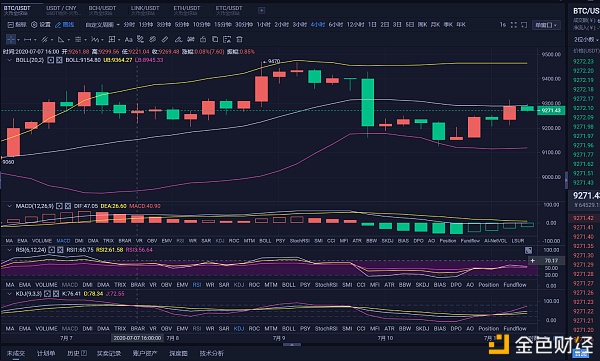Enable WR in the RSI panel

210,285
